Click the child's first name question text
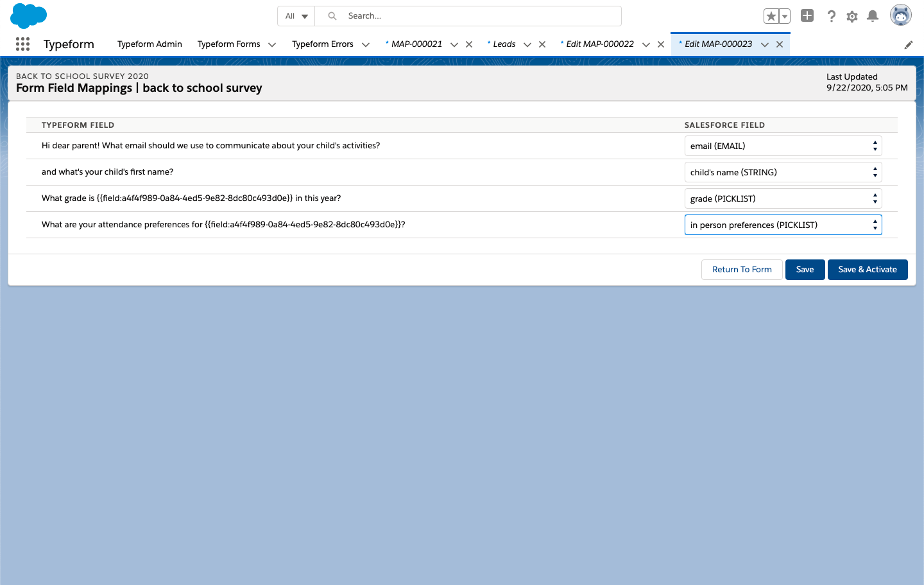 107,171
